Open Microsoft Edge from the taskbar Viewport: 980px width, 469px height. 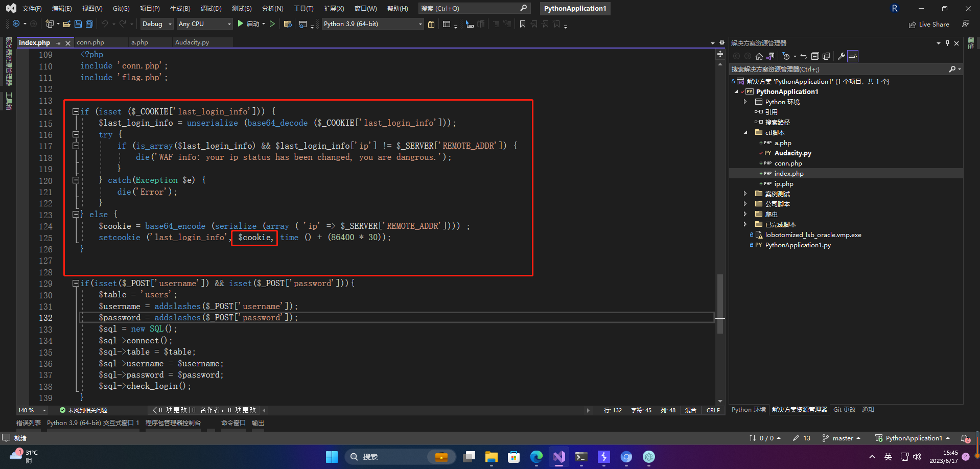(x=536, y=457)
